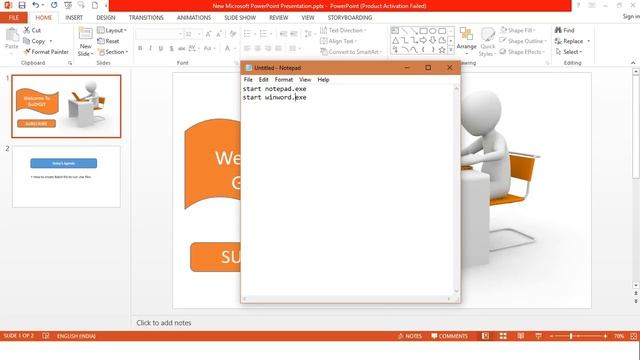Select the rectangle shape in the shapes gallery

tap(423, 31)
